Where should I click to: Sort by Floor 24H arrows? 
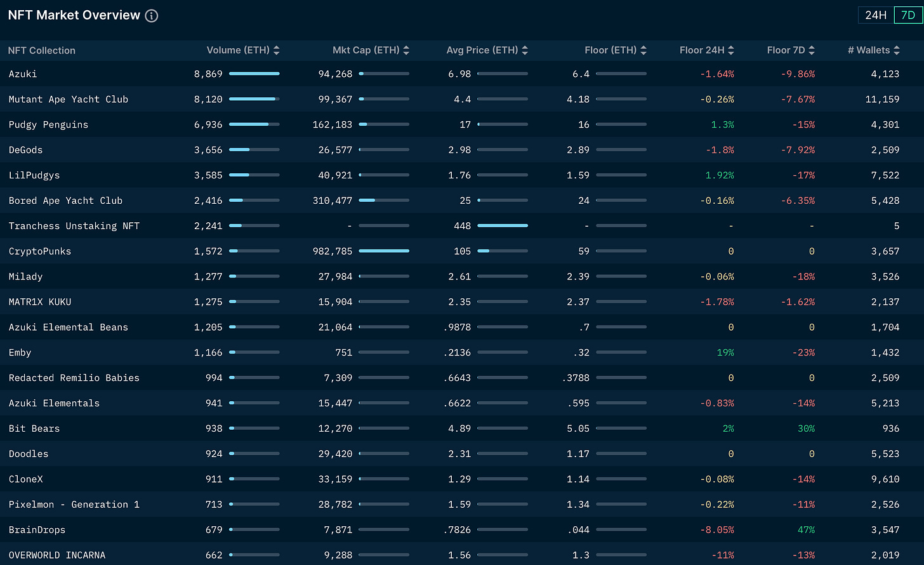point(731,50)
